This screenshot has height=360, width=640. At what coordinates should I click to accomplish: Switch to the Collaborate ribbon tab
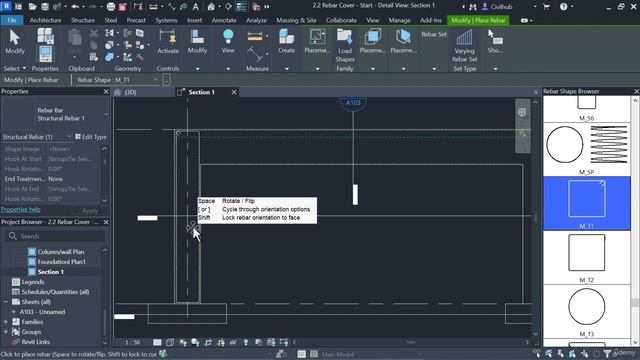tap(341, 20)
